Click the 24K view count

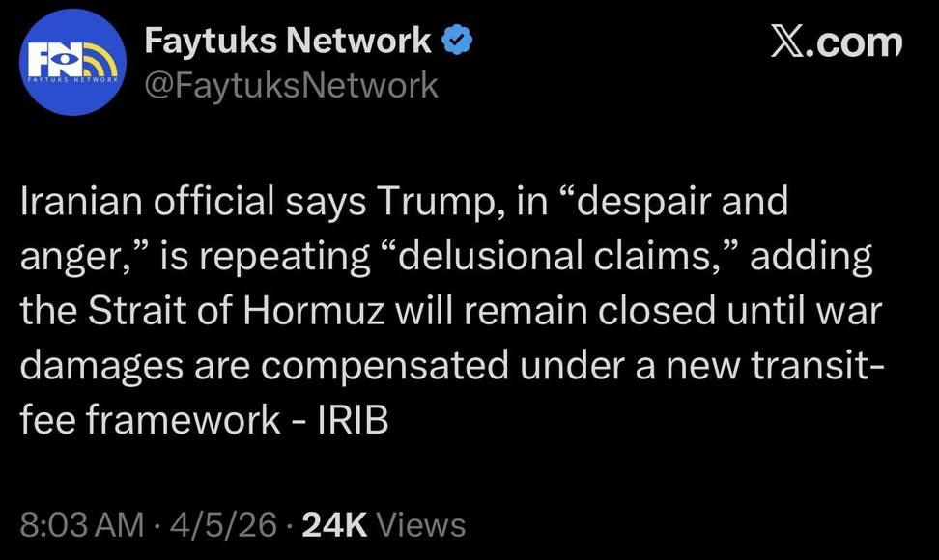[335, 524]
